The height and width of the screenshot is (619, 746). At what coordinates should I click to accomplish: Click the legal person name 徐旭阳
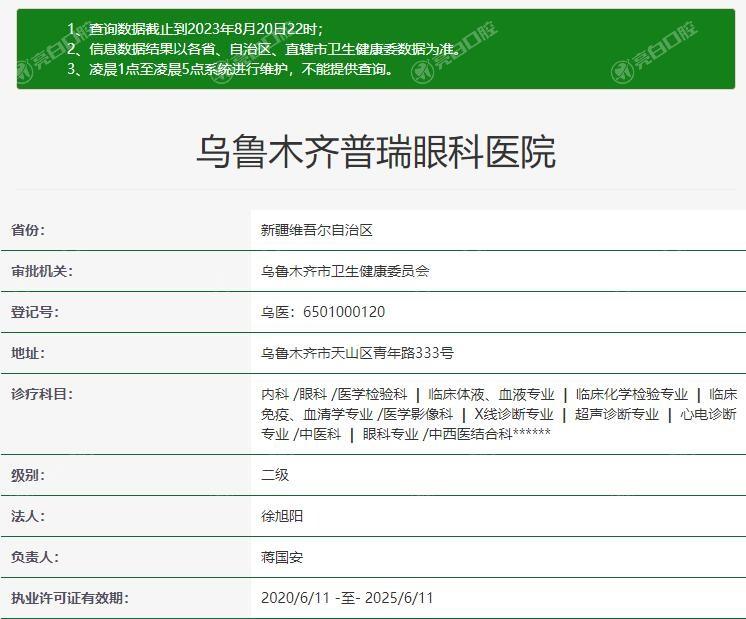[282, 516]
